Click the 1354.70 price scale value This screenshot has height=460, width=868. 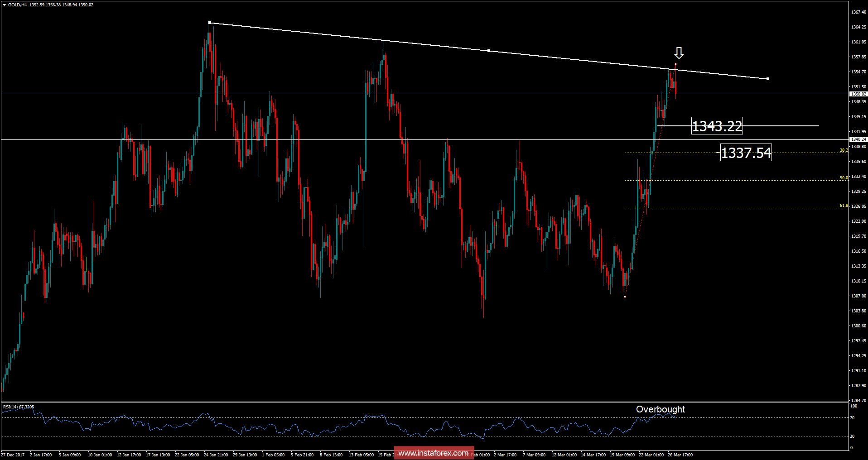coord(858,72)
